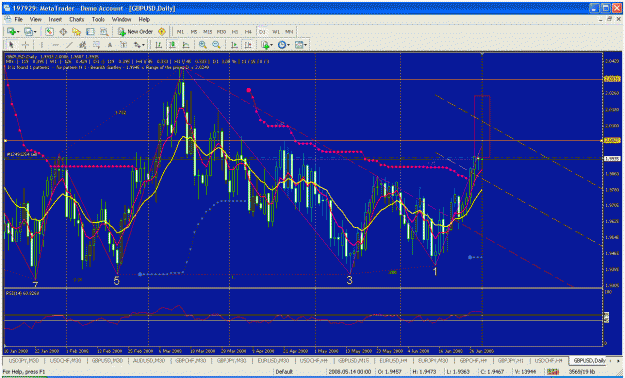Switch chart to candlesticks type

172,45
